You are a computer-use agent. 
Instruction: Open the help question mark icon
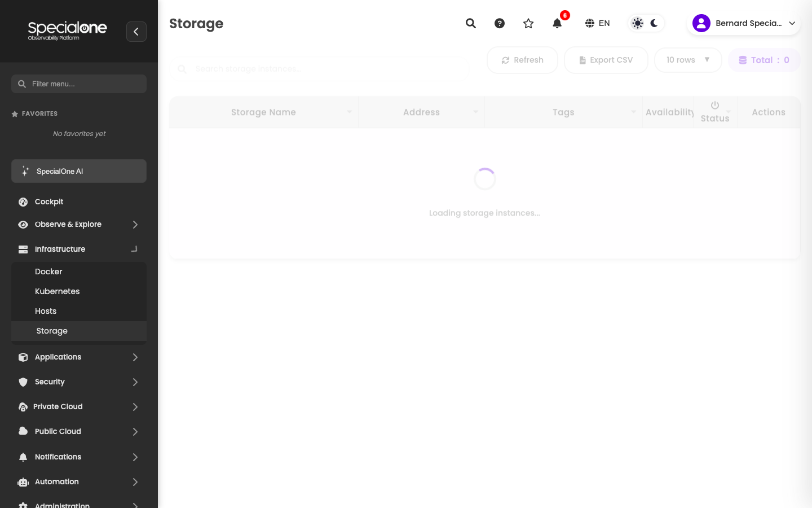coord(500,23)
